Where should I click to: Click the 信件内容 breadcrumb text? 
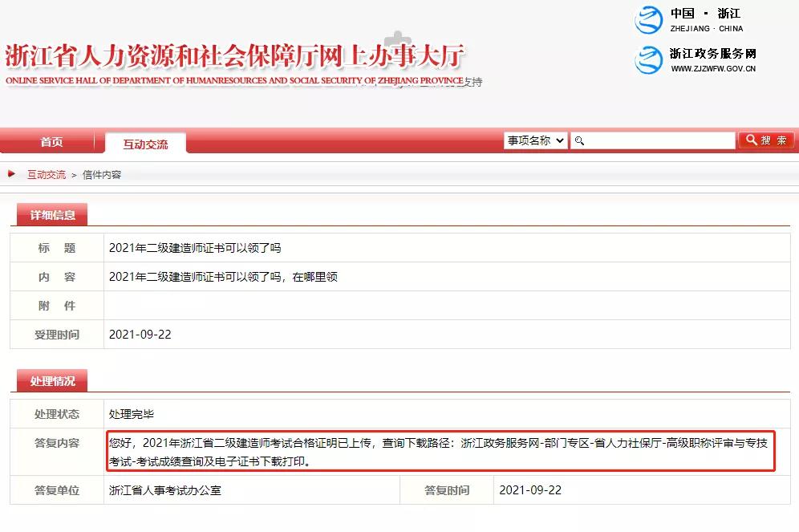coord(102,175)
